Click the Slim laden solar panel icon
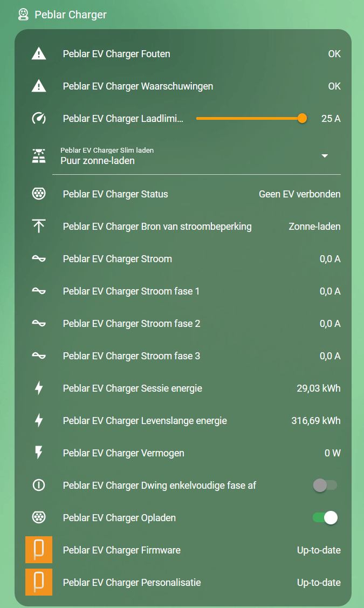364x608 pixels. (39, 156)
